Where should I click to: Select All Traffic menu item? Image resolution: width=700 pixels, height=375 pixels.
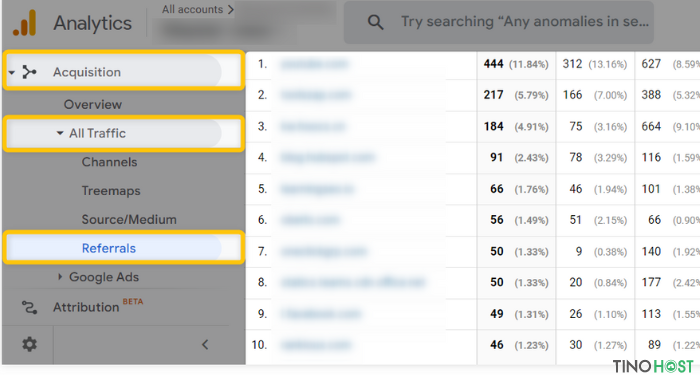point(97,133)
